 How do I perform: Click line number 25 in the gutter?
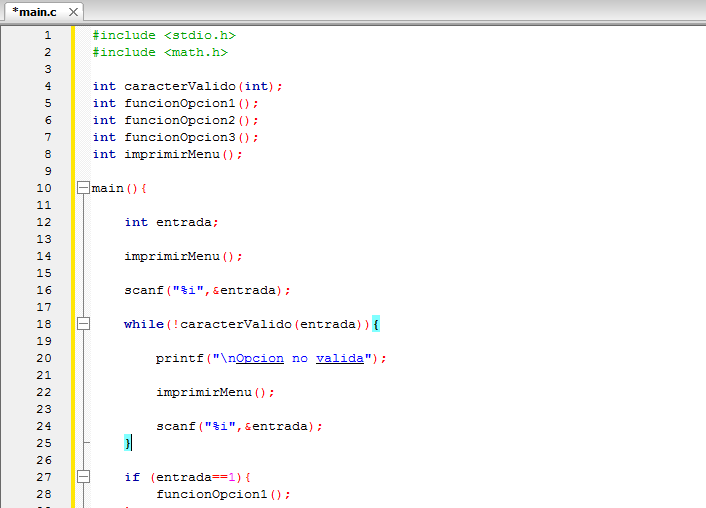(x=44, y=443)
